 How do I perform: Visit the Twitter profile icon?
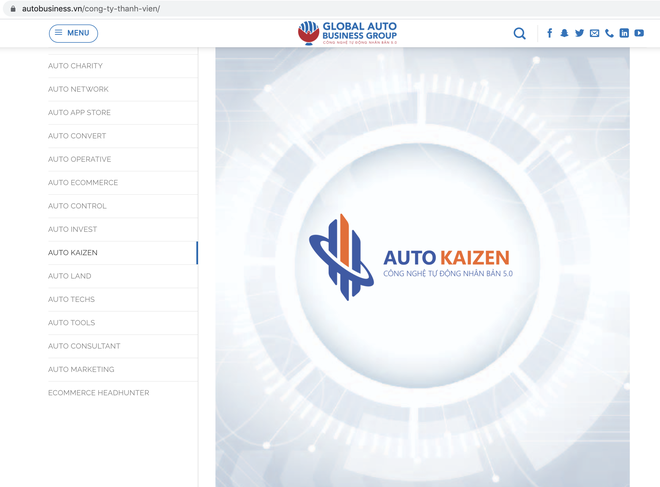click(579, 33)
